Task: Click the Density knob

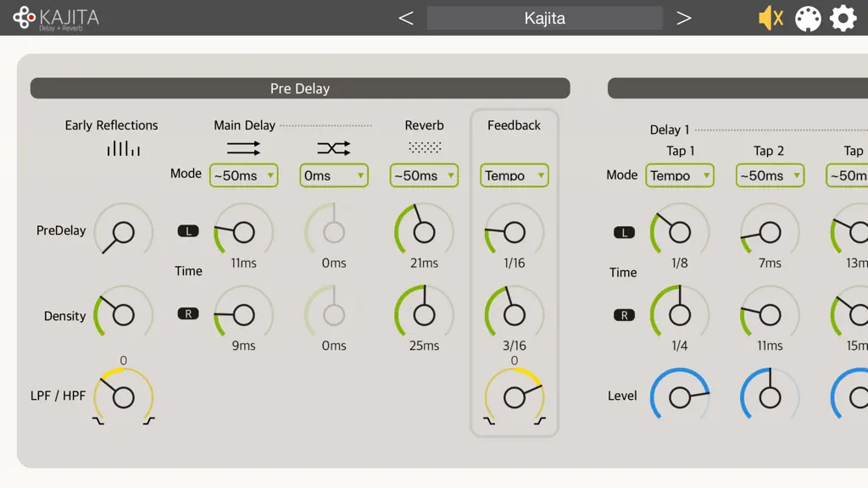Action: [124, 314]
